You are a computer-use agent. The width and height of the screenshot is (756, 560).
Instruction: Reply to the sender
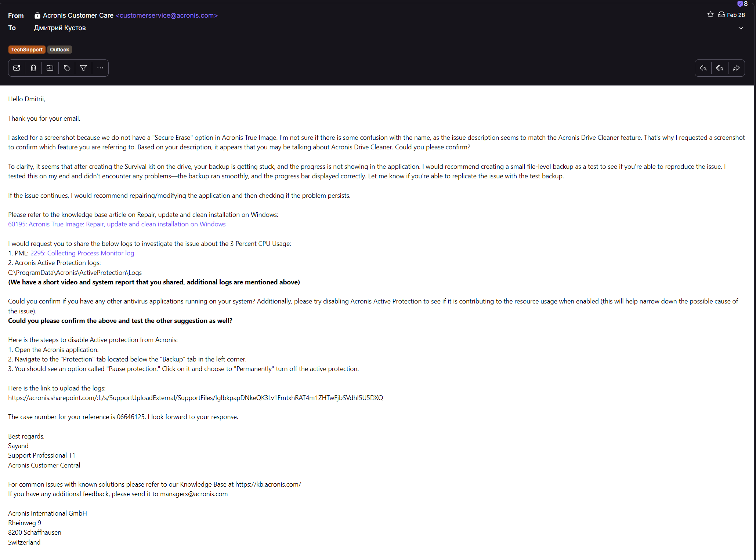(x=703, y=68)
